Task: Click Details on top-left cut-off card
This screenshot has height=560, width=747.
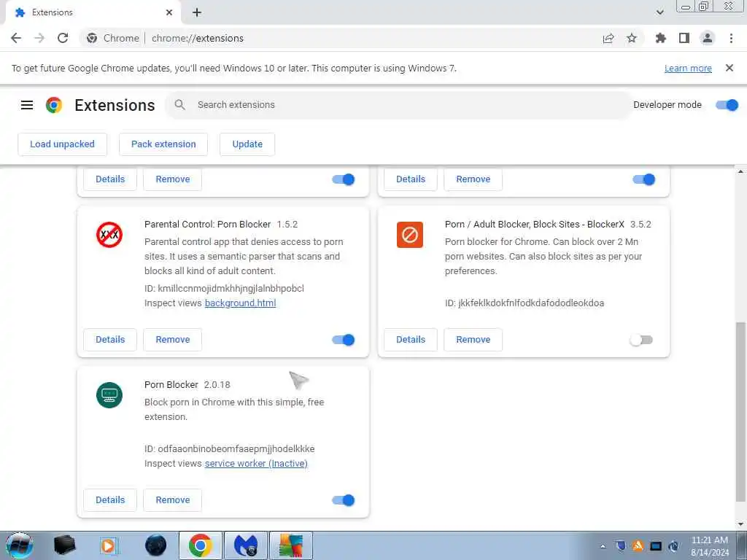Action: click(x=110, y=179)
